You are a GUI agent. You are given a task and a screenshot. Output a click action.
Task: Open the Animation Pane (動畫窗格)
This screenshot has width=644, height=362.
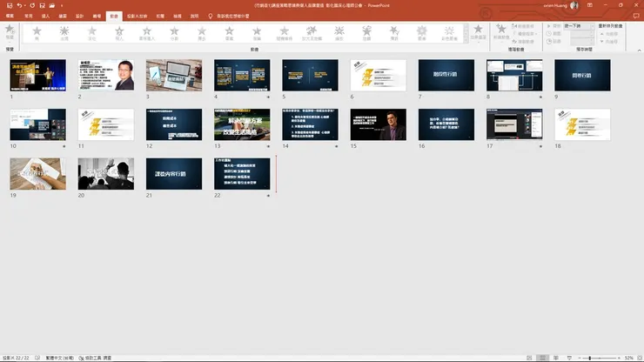coord(523,26)
